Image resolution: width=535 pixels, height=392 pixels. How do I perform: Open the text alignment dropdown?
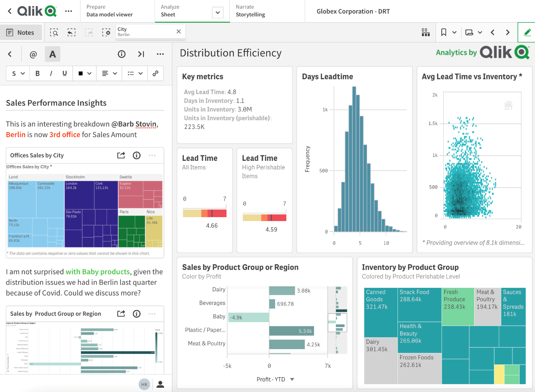109,73
